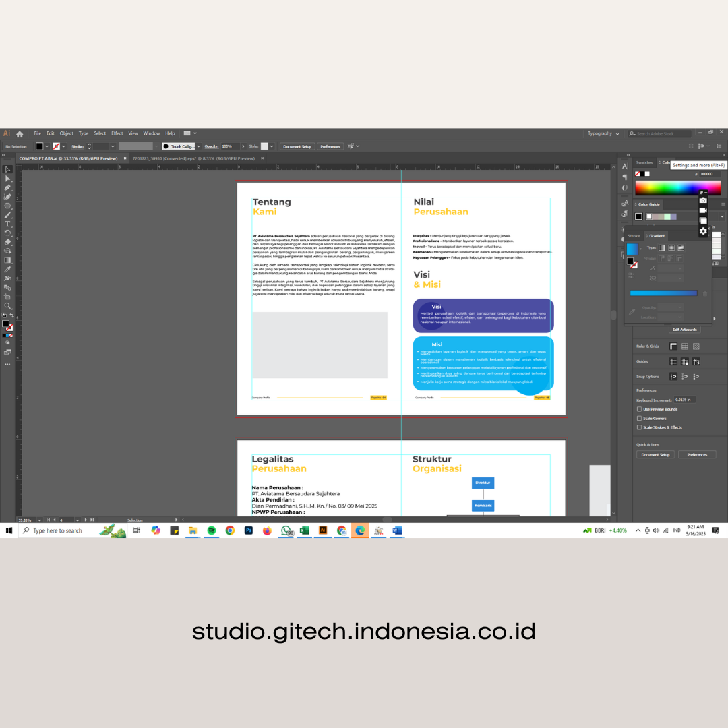This screenshot has width=728, height=728.
Task: Expand the Touch Calligraphy brush dropdown
Action: pos(198,146)
